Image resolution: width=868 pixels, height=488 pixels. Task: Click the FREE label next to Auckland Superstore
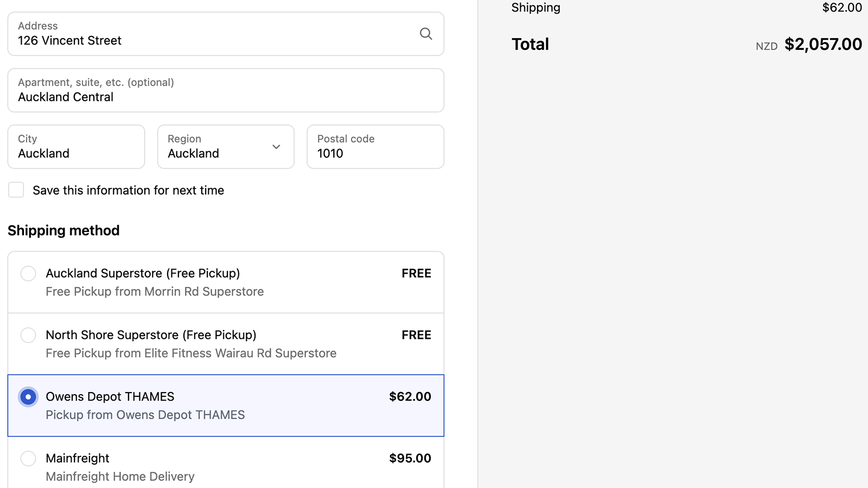(416, 273)
